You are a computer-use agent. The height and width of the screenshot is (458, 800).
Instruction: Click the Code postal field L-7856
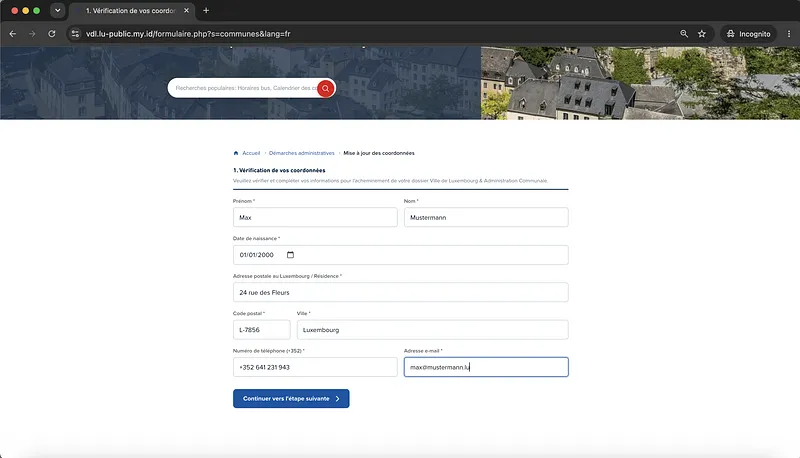pos(262,329)
